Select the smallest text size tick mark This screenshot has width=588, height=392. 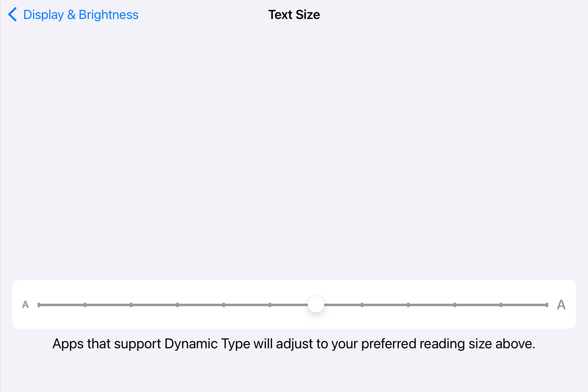[39, 305]
